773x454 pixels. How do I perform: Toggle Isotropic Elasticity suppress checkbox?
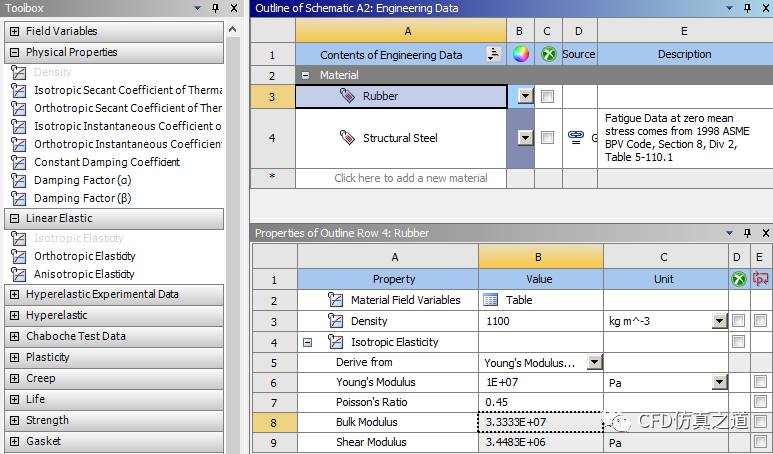[x=738, y=341]
